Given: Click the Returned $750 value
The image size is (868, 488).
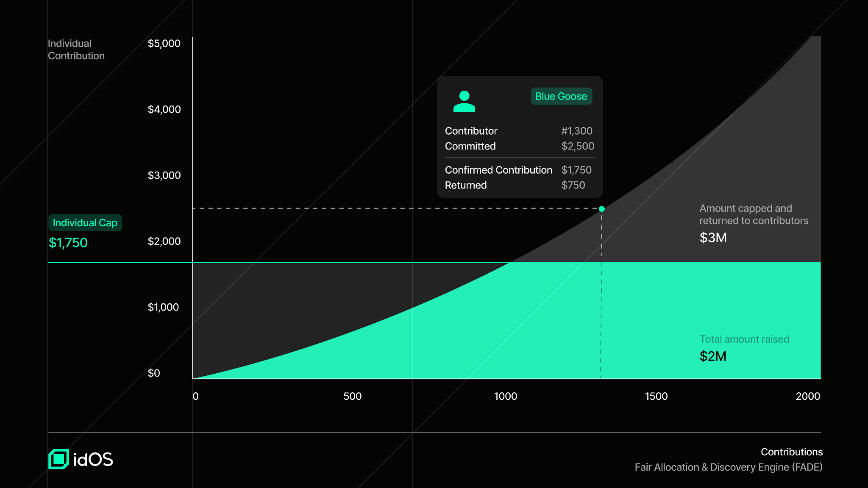Looking at the screenshot, I should [573, 185].
